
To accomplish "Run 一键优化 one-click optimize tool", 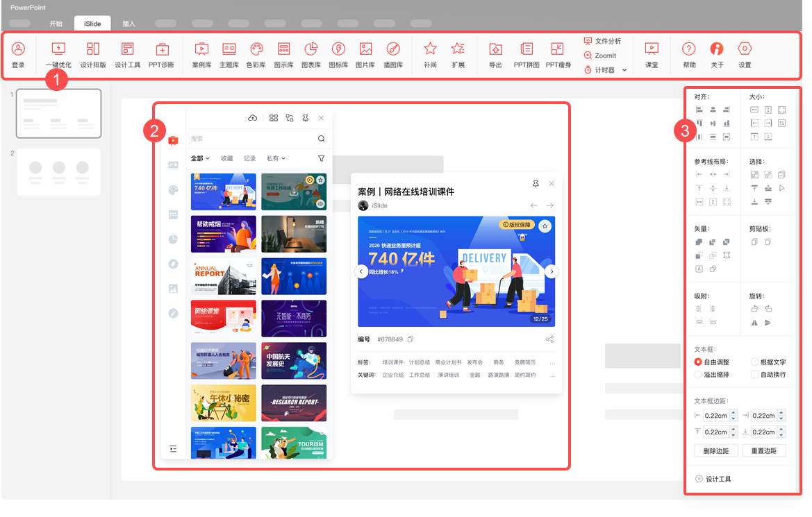I will [58, 55].
